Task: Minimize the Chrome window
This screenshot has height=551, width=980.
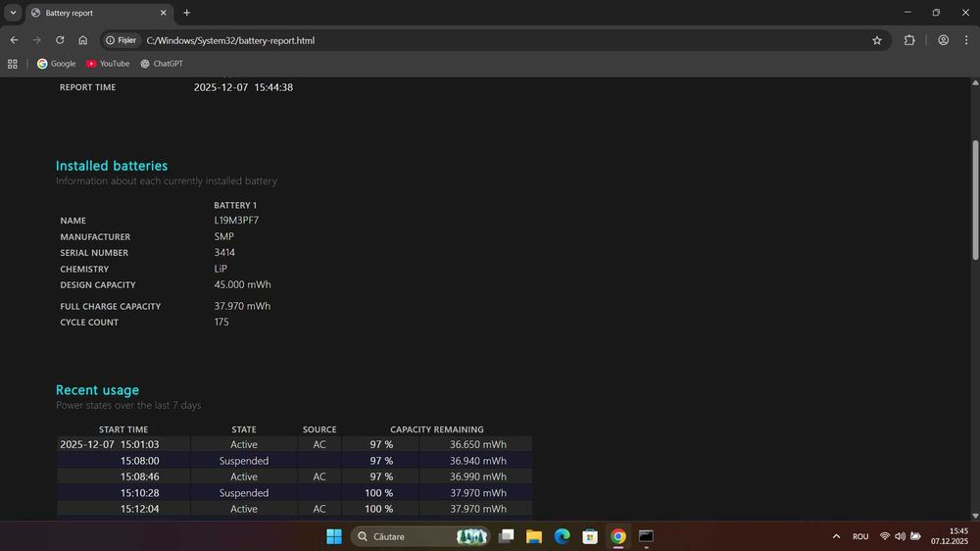Action: (x=907, y=13)
